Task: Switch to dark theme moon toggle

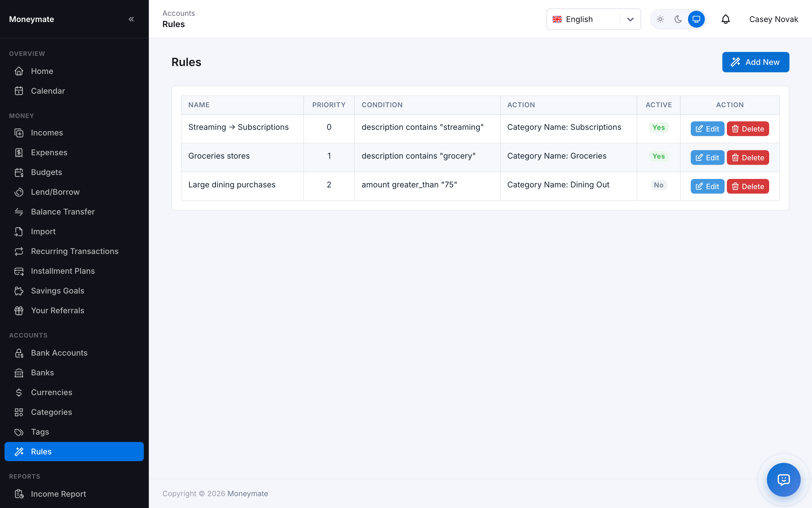Action: (x=678, y=19)
